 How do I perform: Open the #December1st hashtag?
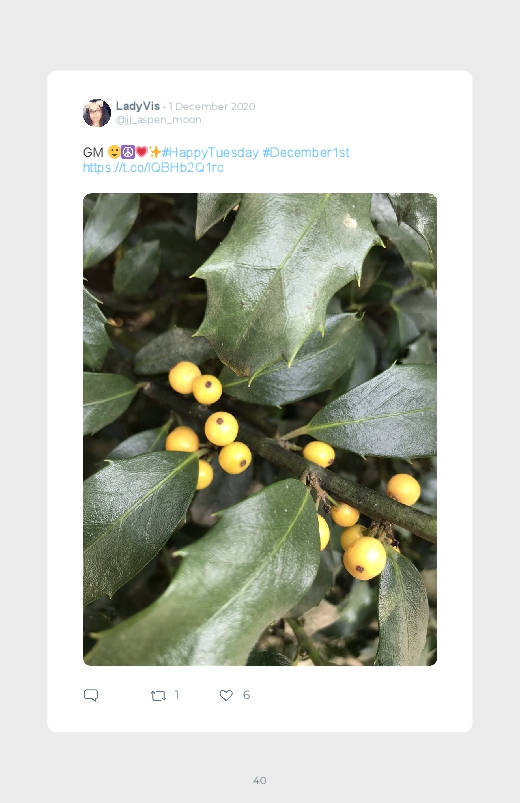pos(306,153)
